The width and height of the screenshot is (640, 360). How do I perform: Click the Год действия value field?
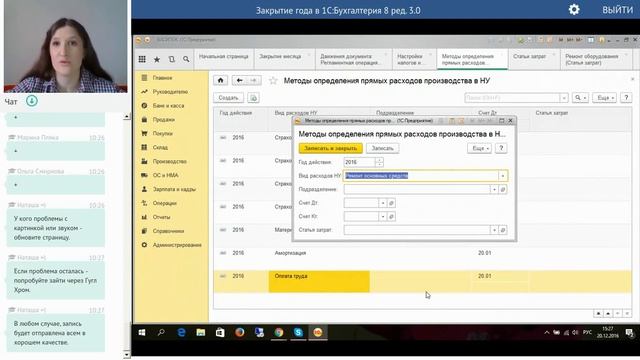click(360, 162)
